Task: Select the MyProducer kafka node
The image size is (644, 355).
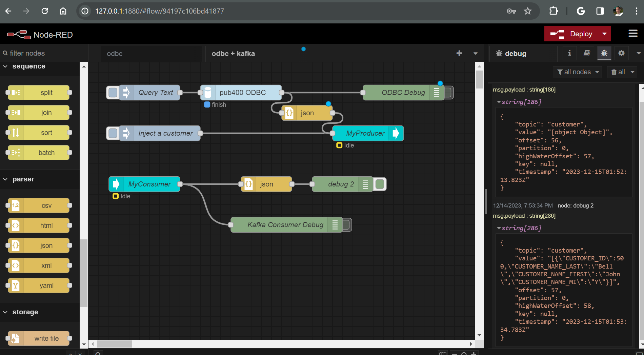Action: point(368,133)
